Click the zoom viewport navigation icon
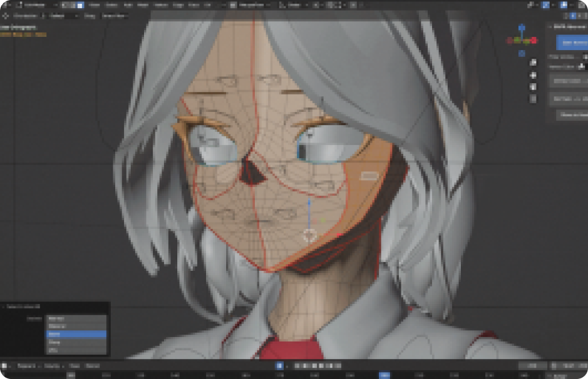The height and width of the screenshot is (379, 588). (x=533, y=63)
